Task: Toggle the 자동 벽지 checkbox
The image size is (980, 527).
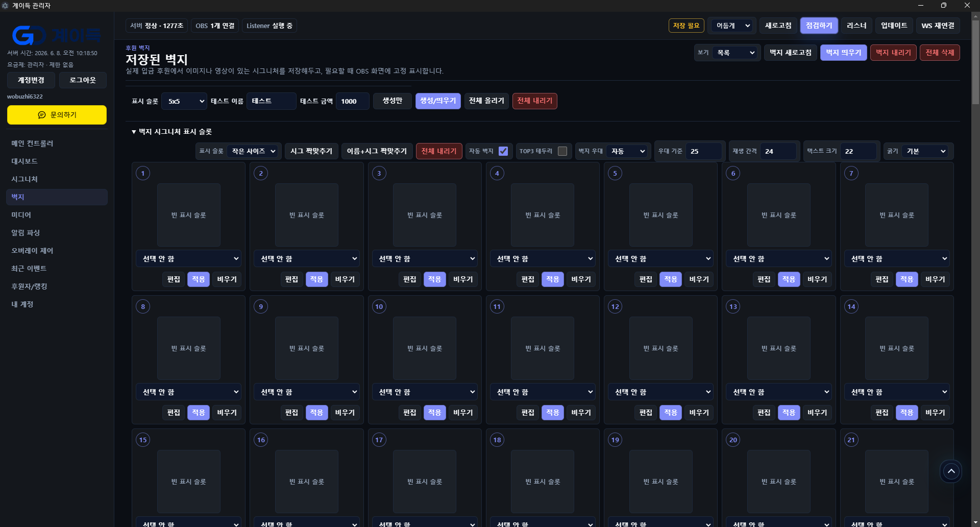Action: click(x=503, y=151)
